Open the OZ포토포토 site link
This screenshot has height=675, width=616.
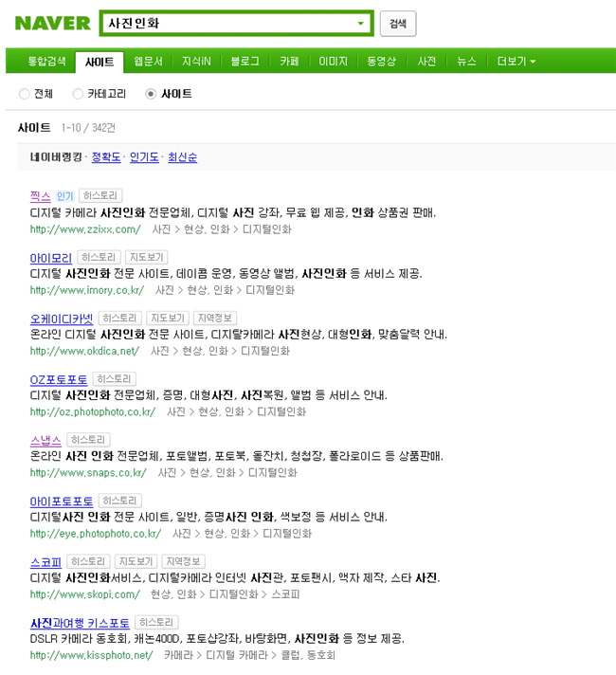(x=59, y=379)
